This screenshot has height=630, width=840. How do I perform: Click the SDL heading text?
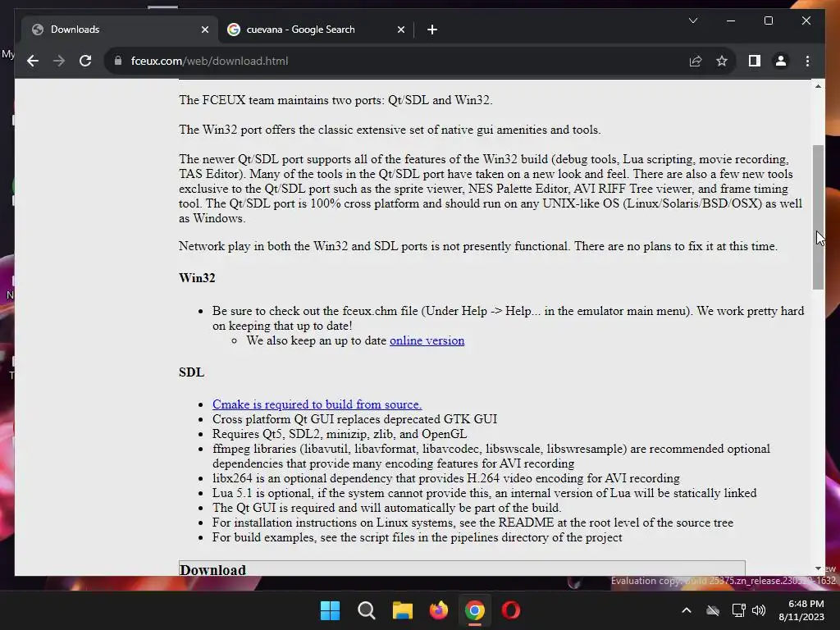tap(191, 372)
